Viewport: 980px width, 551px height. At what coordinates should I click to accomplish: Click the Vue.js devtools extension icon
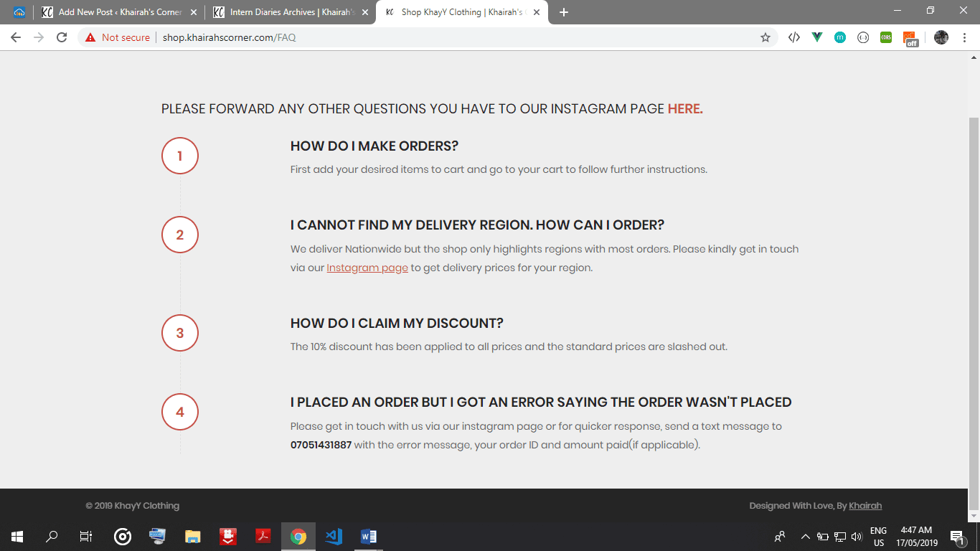pos(816,37)
